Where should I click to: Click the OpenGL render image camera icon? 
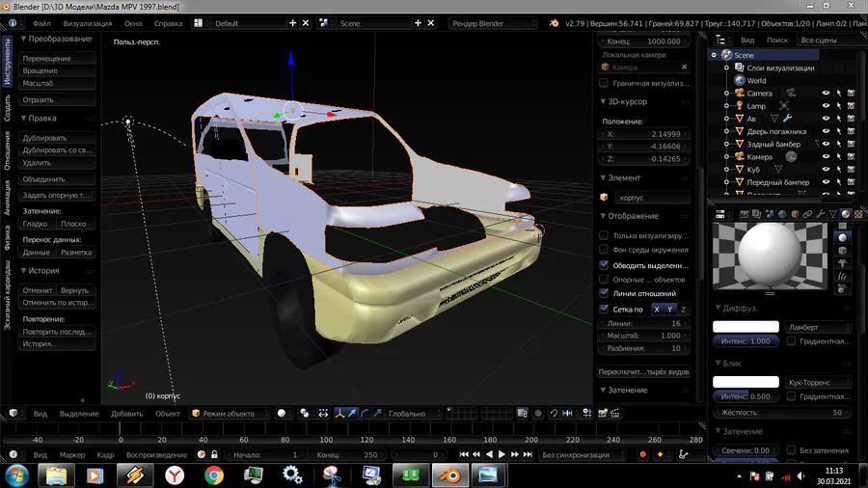tap(602, 414)
